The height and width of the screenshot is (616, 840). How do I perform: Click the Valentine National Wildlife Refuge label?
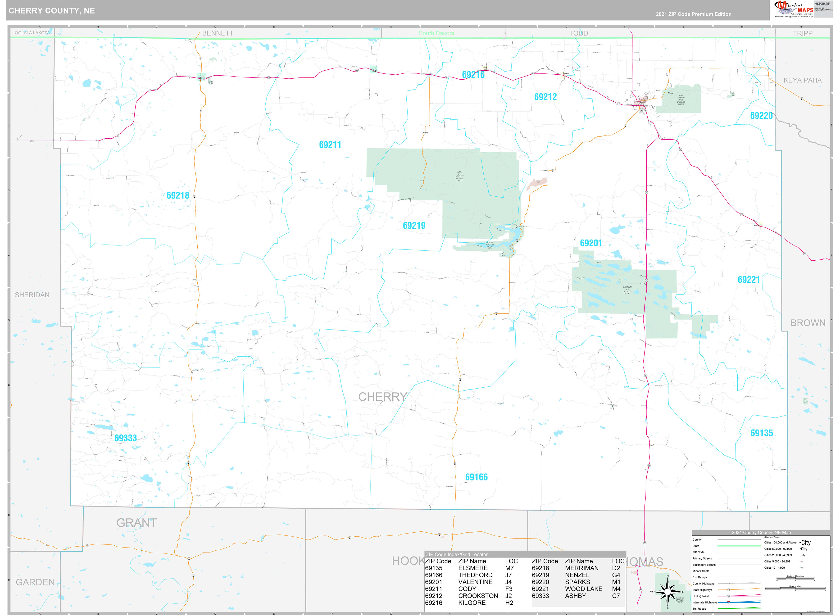[627, 290]
